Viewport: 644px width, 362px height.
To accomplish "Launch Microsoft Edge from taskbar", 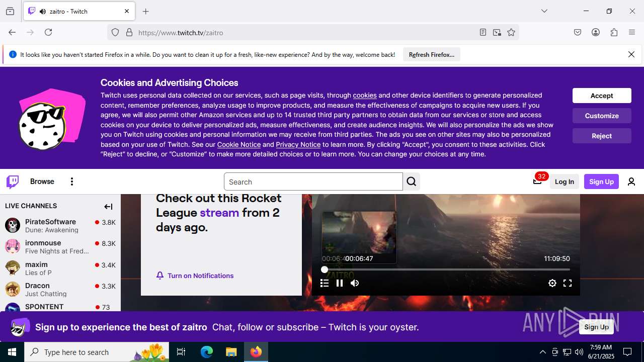I will (x=207, y=352).
